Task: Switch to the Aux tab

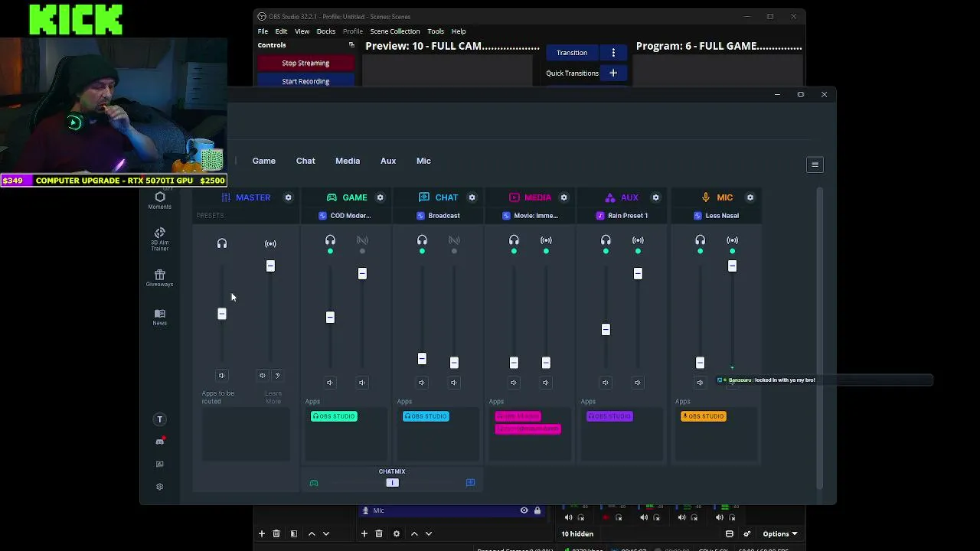Action: tap(388, 161)
